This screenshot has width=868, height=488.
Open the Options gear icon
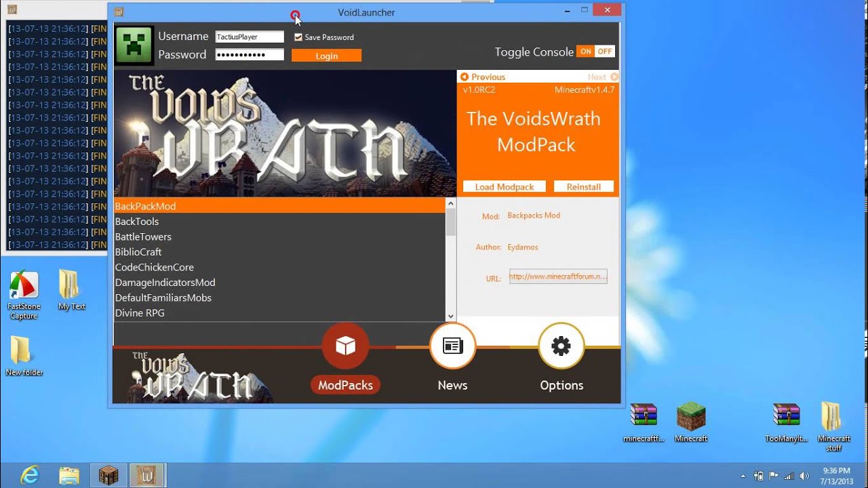pyautogui.click(x=561, y=346)
